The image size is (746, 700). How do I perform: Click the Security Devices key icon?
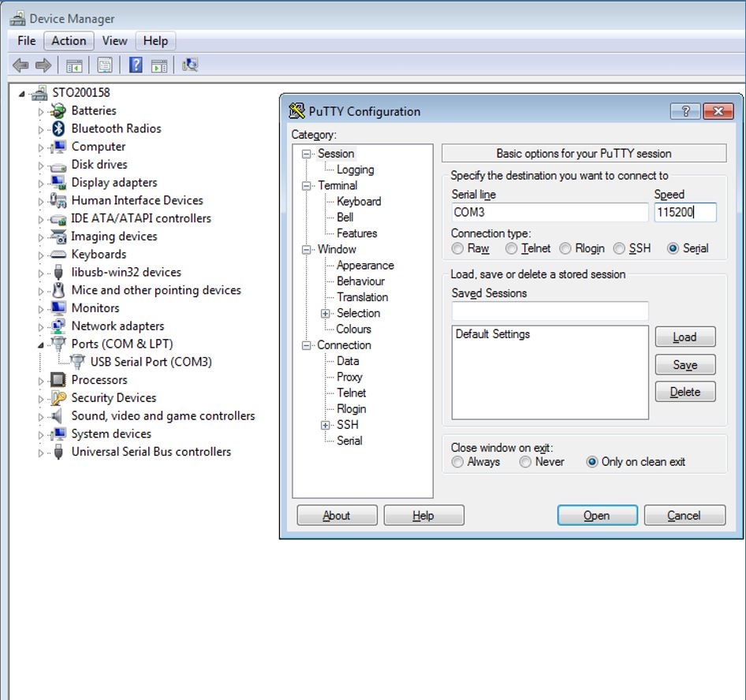[58, 398]
